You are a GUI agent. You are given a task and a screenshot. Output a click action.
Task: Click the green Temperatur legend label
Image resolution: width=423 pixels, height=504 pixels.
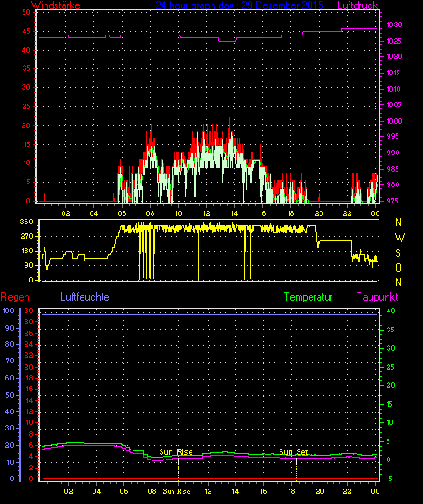tap(309, 297)
